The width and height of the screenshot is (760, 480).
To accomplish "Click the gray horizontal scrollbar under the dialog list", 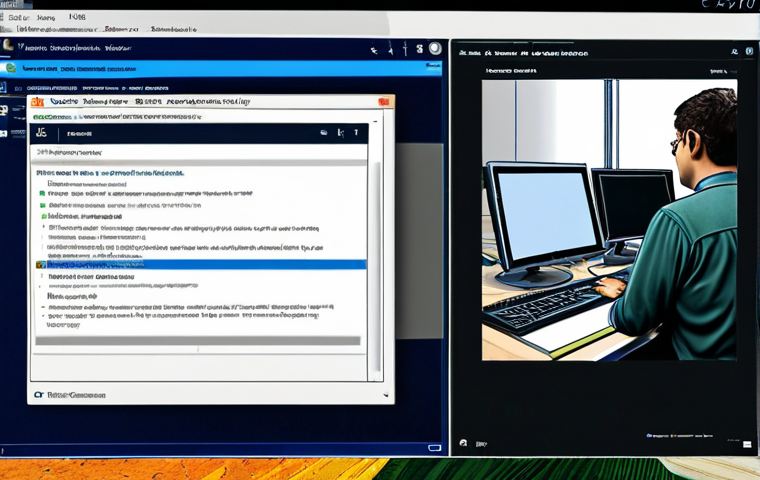I will [198, 341].
